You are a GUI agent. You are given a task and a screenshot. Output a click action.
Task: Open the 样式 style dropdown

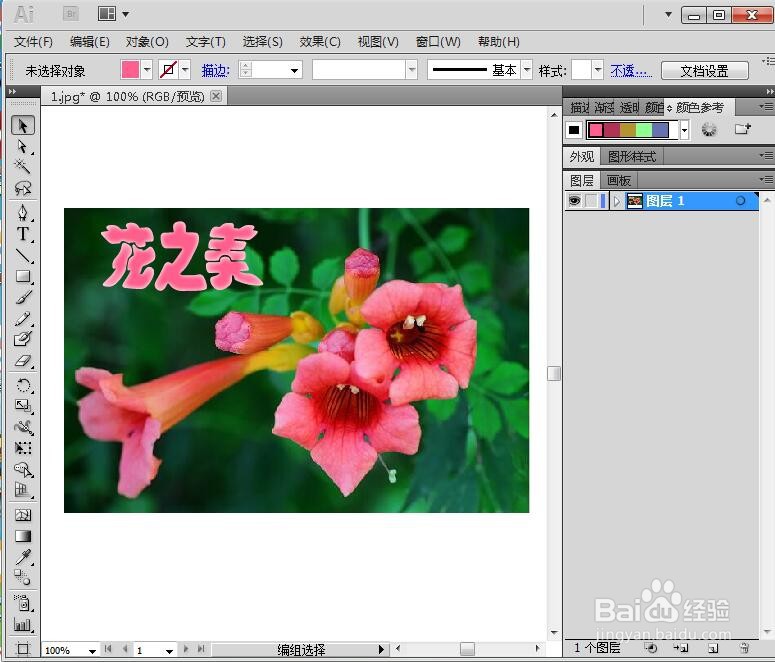click(x=598, y=70)
